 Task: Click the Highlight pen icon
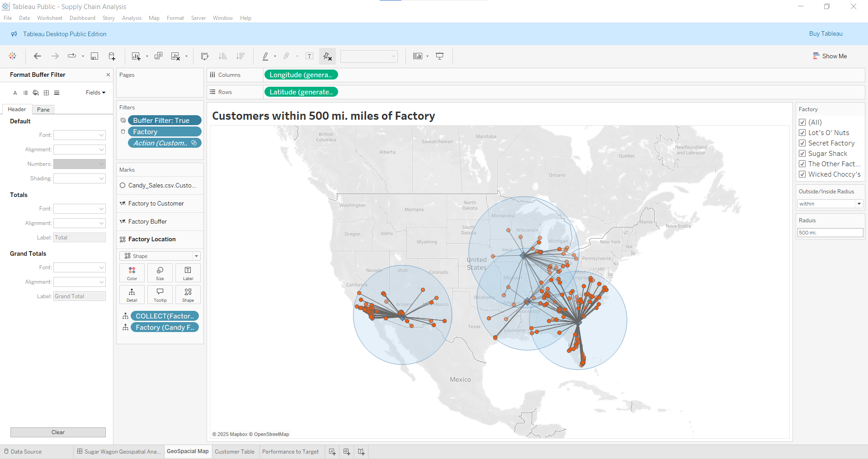coord(265,56)
